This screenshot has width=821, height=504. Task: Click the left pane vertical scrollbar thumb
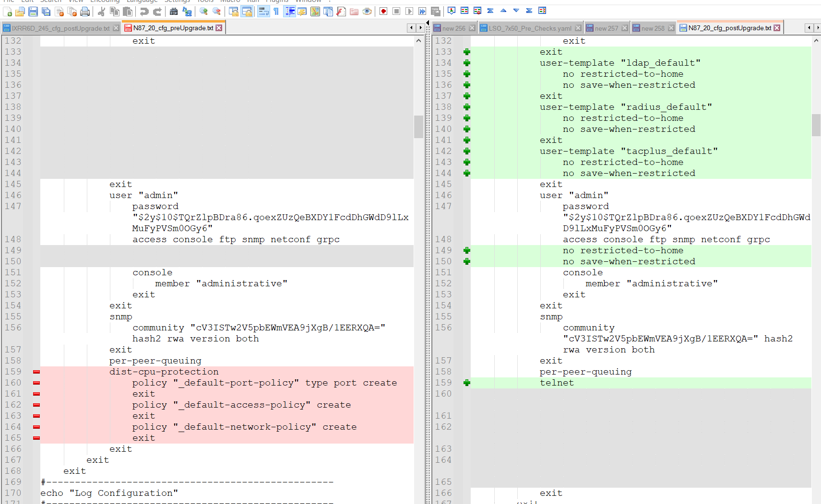pyautogui.click(x=418, y=127)
